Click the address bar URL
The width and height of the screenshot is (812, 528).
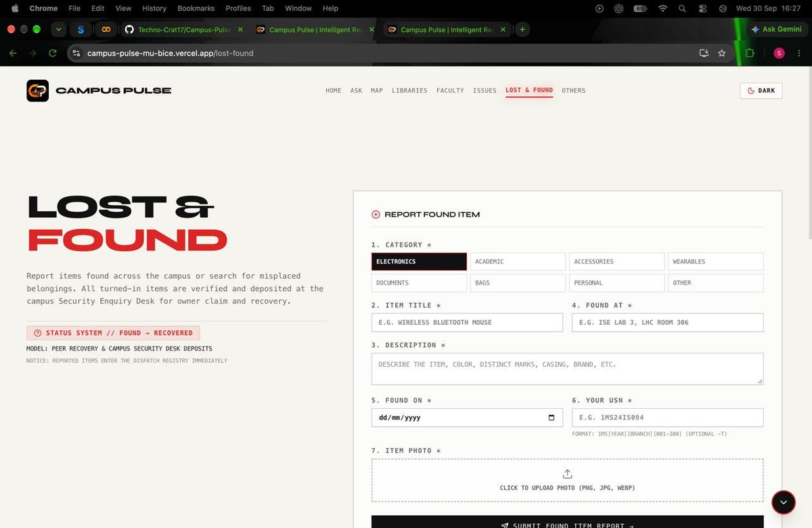point(171,53)
